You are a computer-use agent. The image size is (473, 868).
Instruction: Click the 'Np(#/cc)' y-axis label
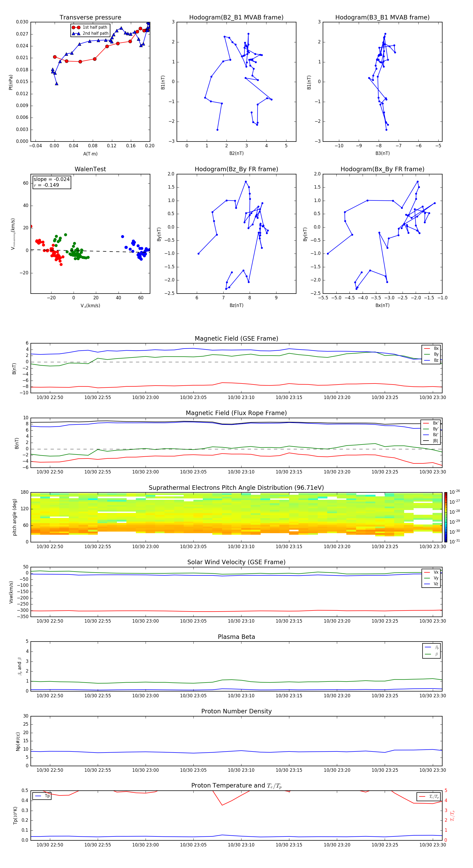[x=18, y=741]
